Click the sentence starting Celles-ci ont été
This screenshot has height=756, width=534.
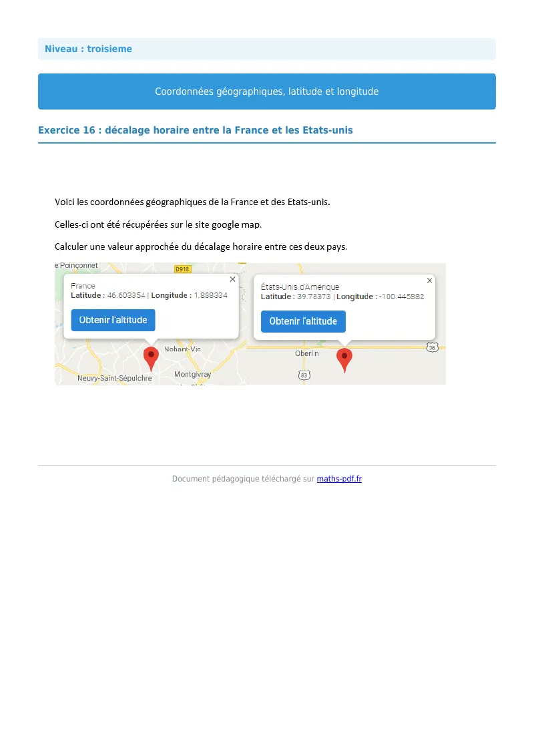pyautogui.click(x=158, y=224)
